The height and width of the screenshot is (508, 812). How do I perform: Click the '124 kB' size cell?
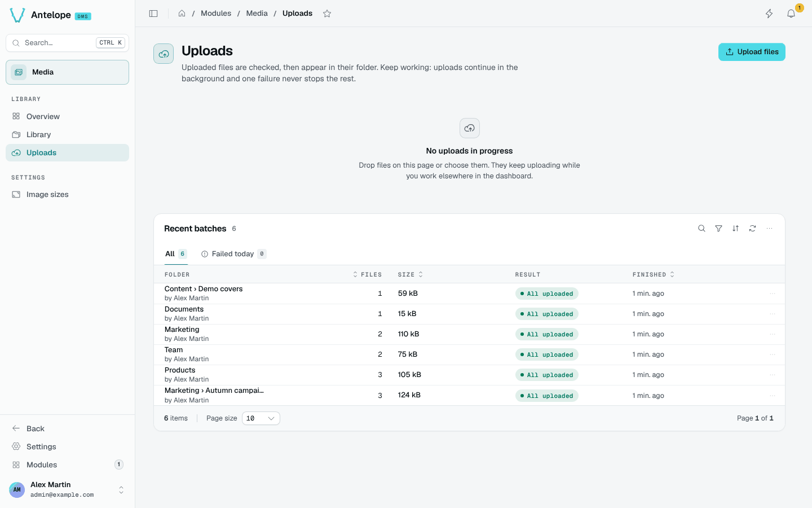point(409,395)
